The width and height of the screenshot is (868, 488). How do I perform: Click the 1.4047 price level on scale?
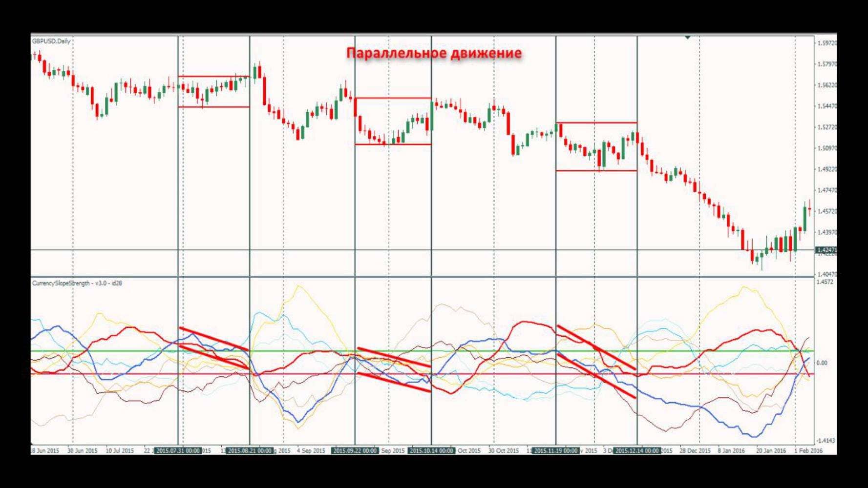click(x=826, y=274)
